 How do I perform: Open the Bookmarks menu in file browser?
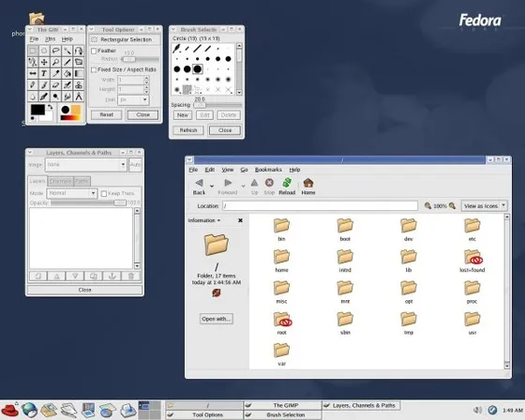click(x=268, y=170)
